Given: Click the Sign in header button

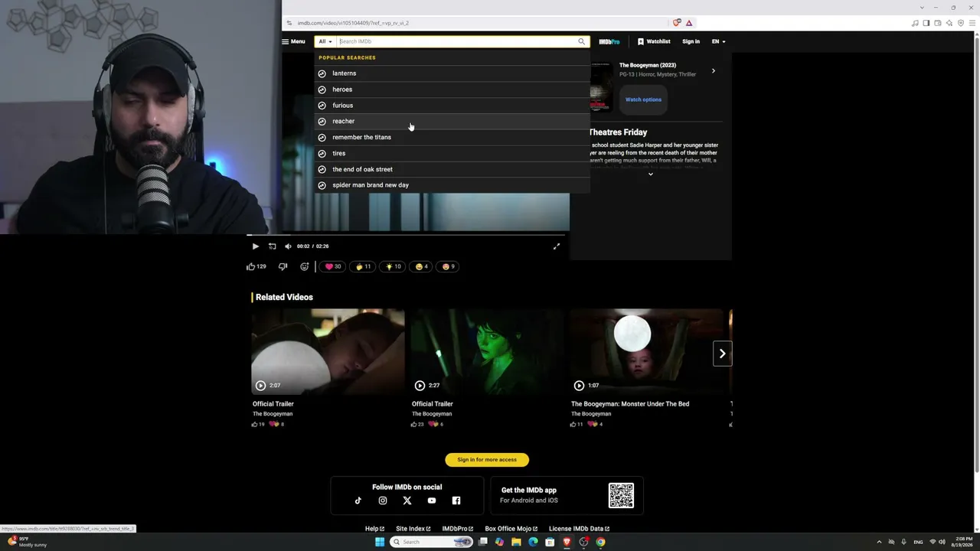Looking at the screenshot, I should pos(691,41).
